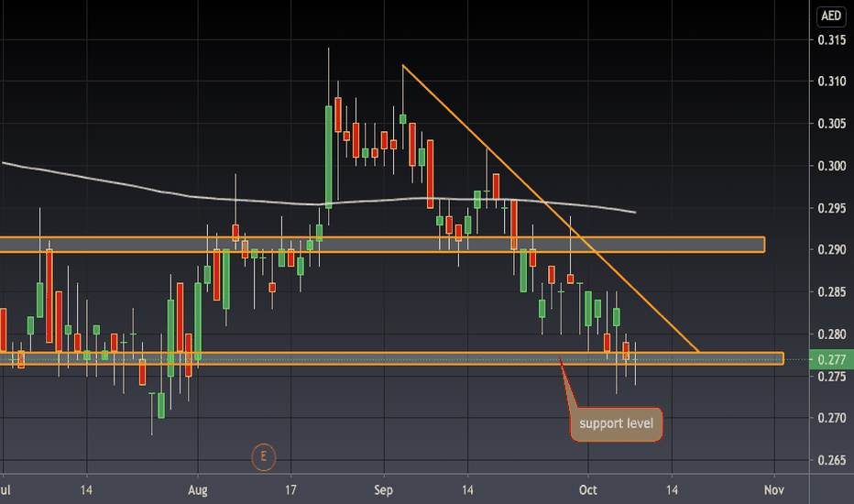Select the grey moving average line

(x=319, y=204)
